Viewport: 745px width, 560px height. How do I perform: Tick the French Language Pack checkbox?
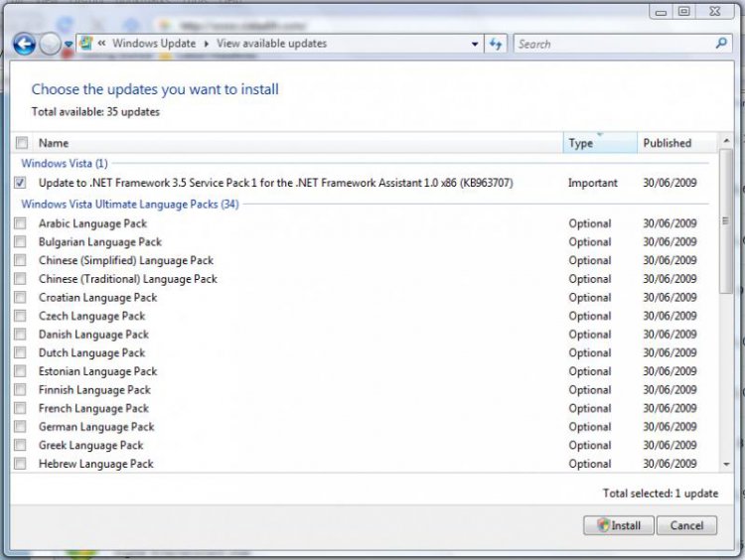[x=20, y=408]
